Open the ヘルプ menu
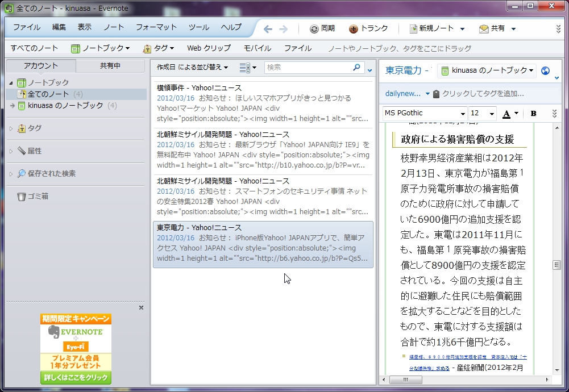 (231, 27)
